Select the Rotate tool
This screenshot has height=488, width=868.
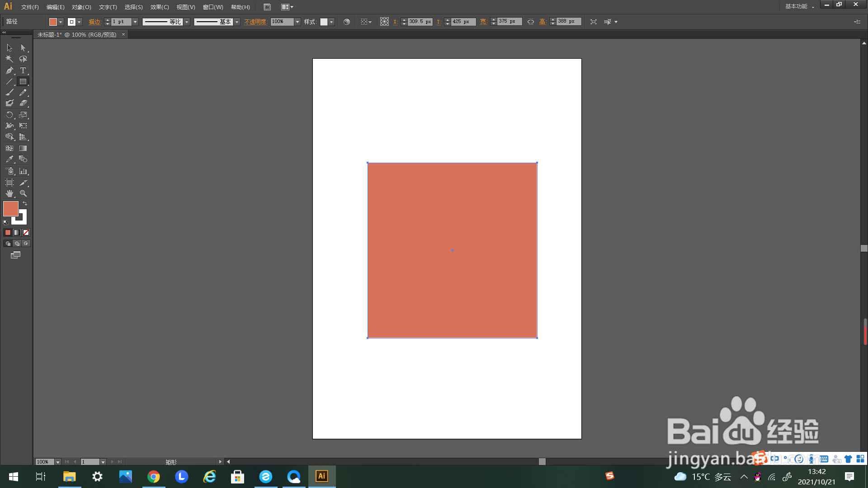coord(9,115)
